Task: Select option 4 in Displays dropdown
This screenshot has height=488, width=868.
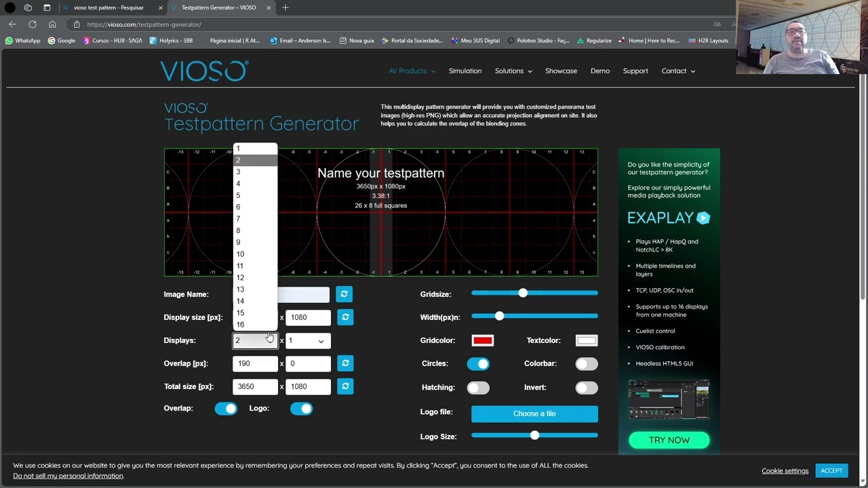Action: [255, 184]
